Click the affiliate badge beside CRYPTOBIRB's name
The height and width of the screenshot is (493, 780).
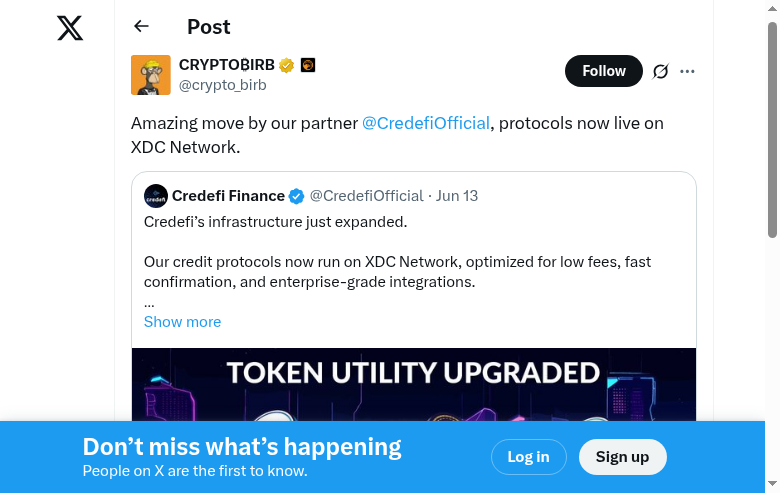point(308,65)
